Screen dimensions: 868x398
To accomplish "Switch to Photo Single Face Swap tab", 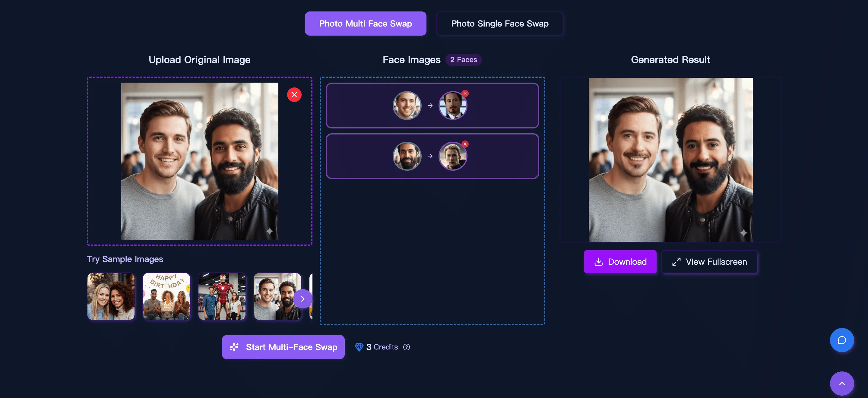I will (x=499, y=24).
